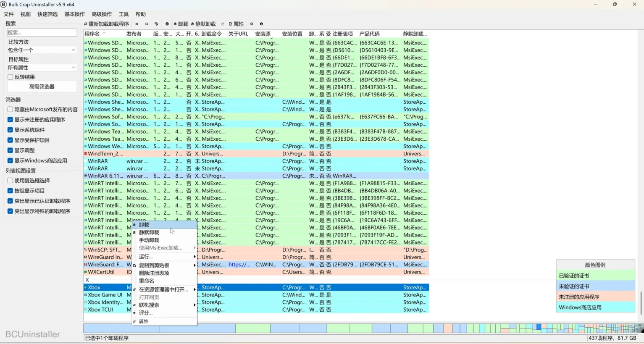The height and width of the screenshot is (344, 644).
Task: Select 手动卸载 in the context menu
Action: 149,240
